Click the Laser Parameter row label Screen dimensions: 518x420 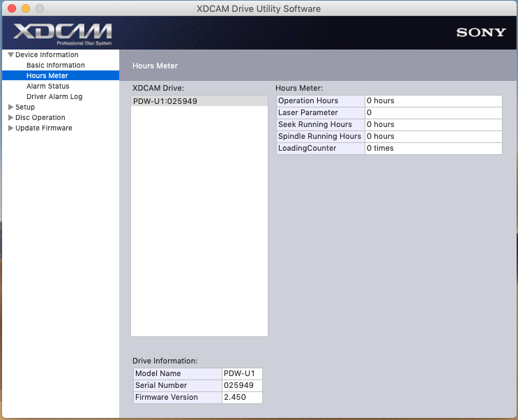tap(321, 113)
